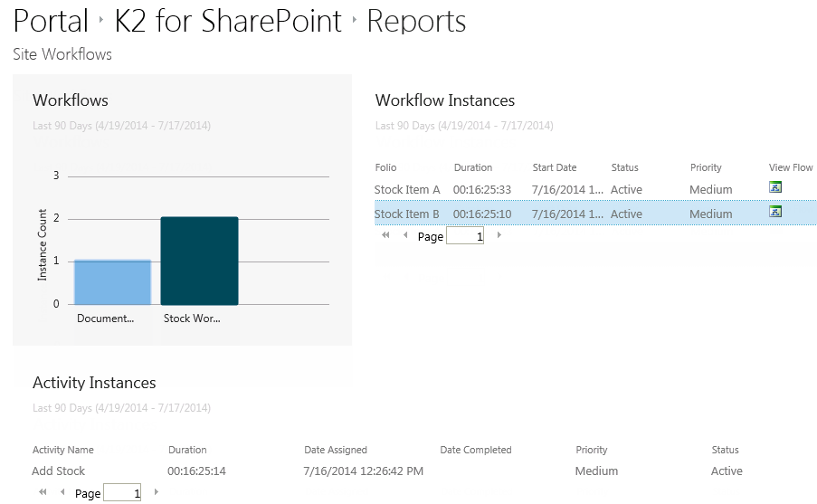Go to first page of Activity Instances

[x=43, y=492]
